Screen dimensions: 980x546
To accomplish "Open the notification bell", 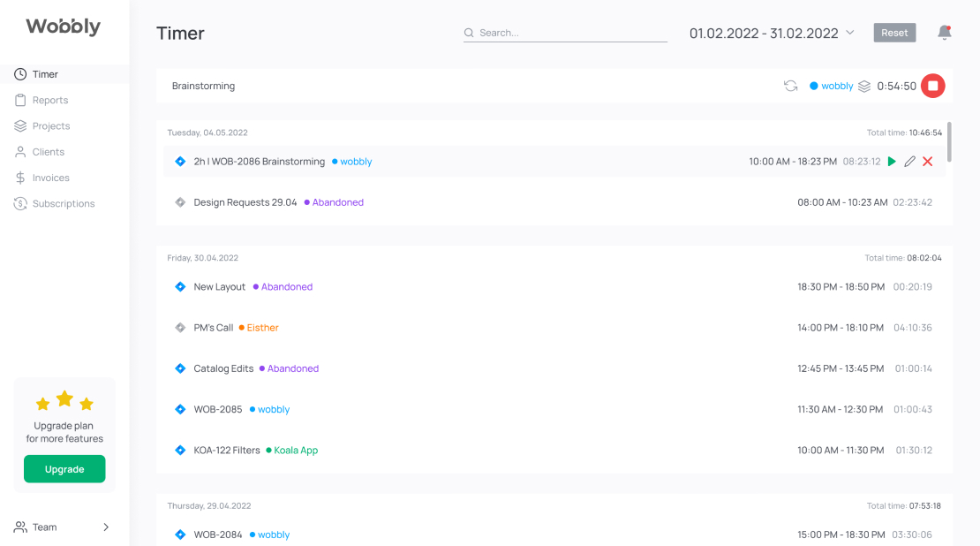I will [x=945, y=33].
